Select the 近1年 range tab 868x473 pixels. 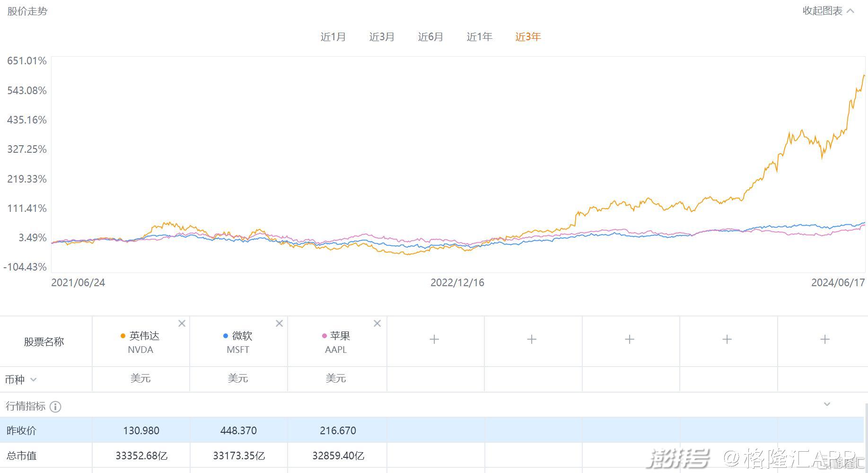479,37
